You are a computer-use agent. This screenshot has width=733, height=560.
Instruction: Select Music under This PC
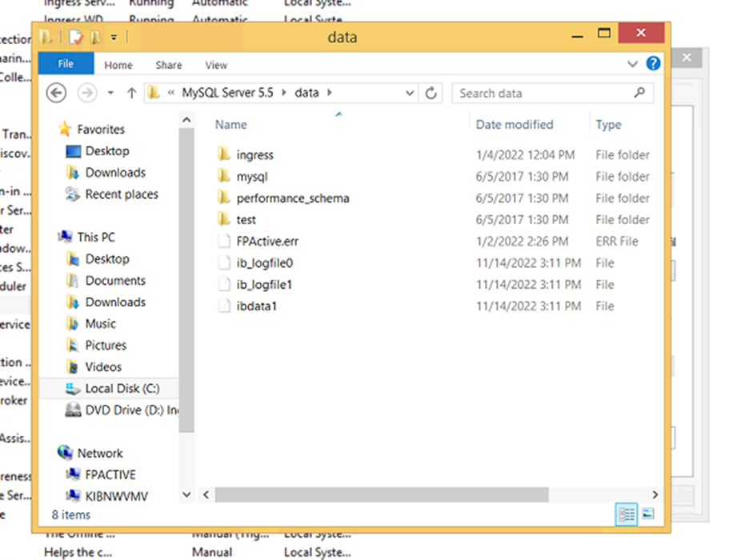pyautogui.click(x=101, y=323)
